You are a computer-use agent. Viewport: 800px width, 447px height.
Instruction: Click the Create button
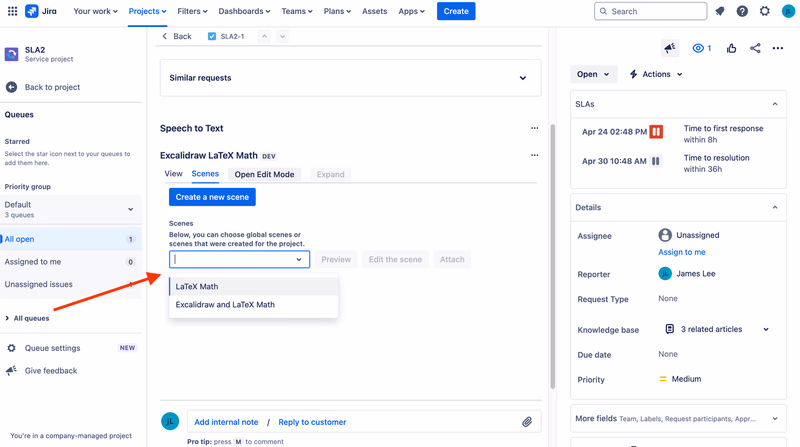(456, 11)
